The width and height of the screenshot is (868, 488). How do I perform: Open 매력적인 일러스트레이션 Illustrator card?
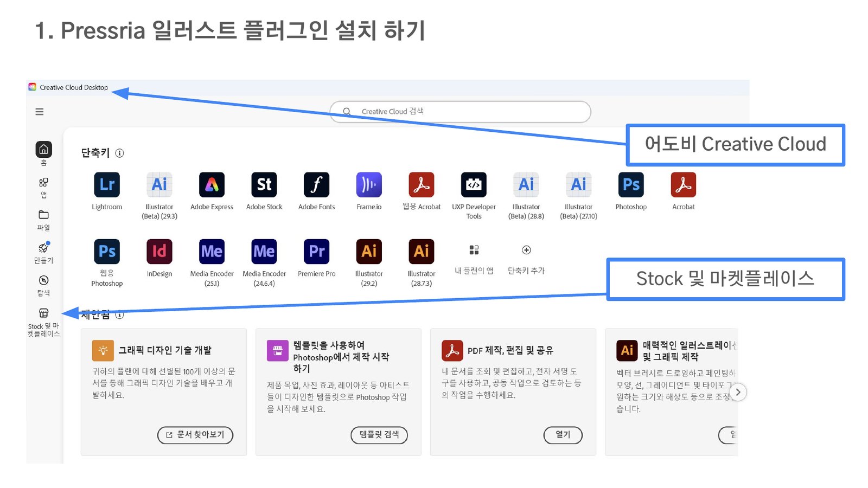(672, 392)
